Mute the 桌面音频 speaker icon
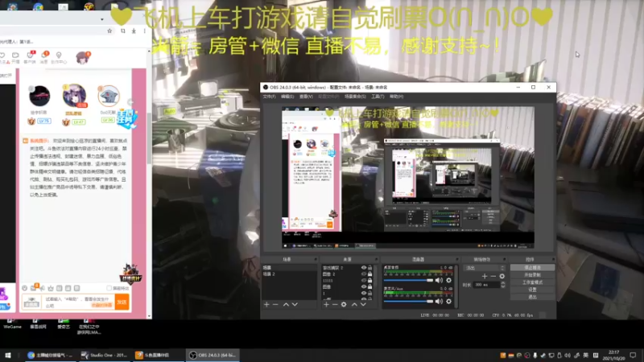Image resolution: width=644 pixels, height=362 pixels. click(x=439, y=280)
